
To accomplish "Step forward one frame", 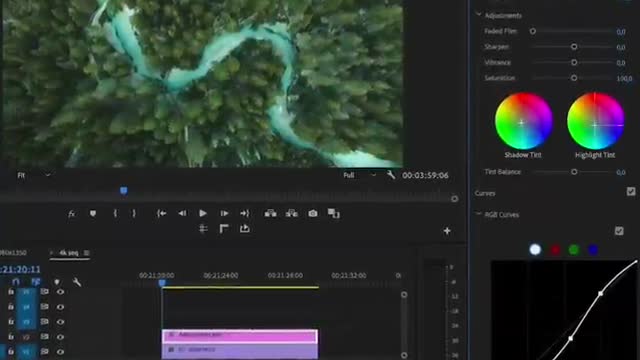I will (x=224, y=213).
